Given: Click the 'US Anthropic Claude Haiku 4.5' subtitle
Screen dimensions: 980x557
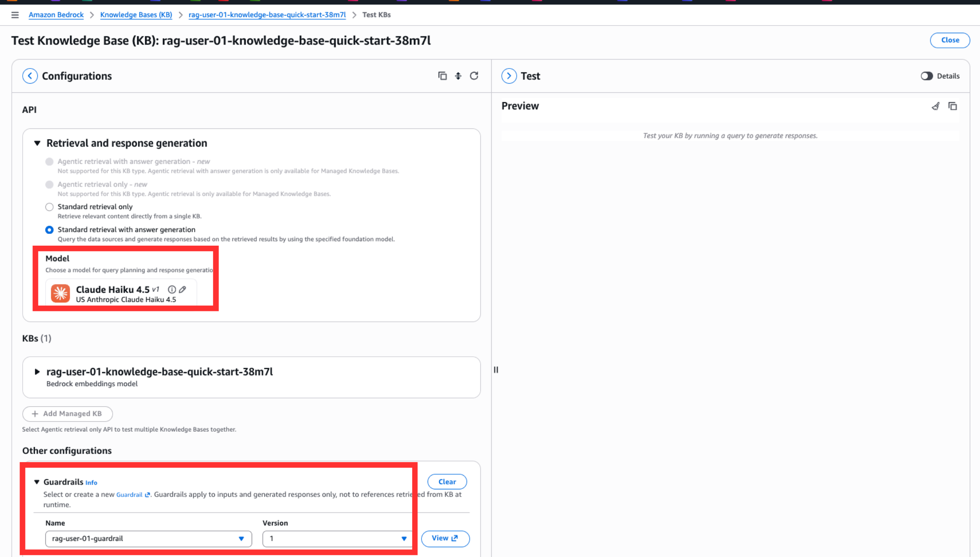Looking at the screenshot, I should 126,300.
